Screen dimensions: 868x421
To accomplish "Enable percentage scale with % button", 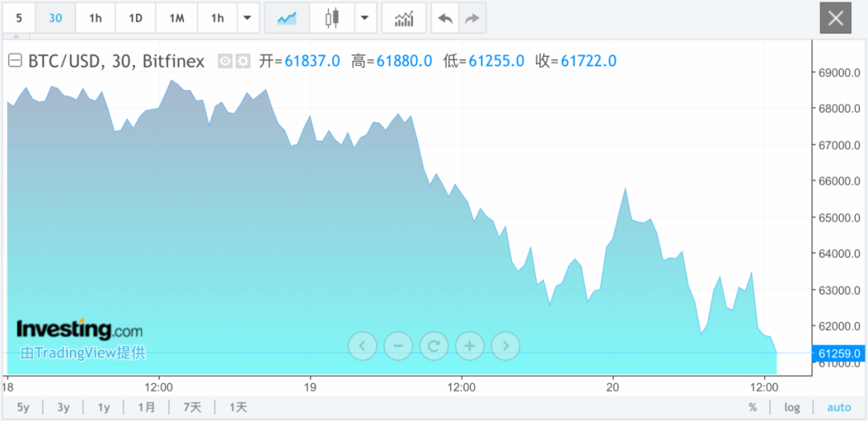I will point(752,407).
